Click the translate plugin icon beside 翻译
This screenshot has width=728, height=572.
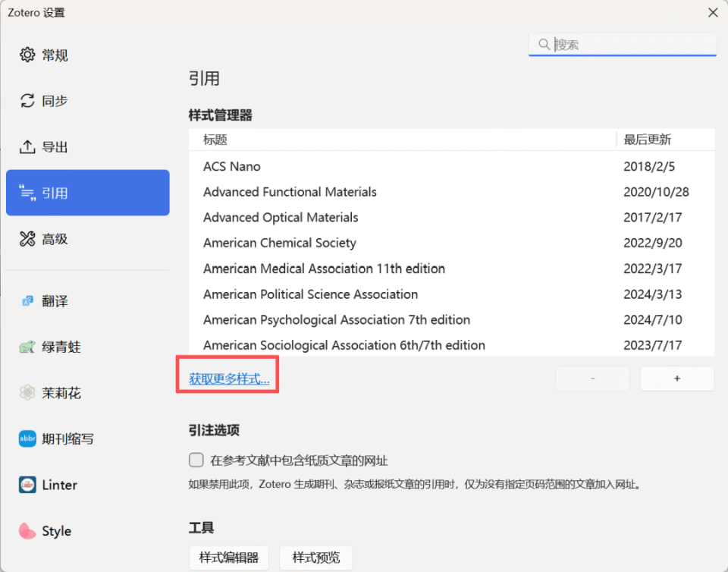(27, 301)
